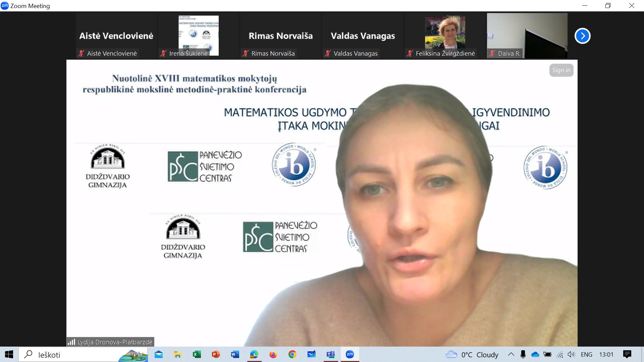Click the Sign in button

pos(561,70)
